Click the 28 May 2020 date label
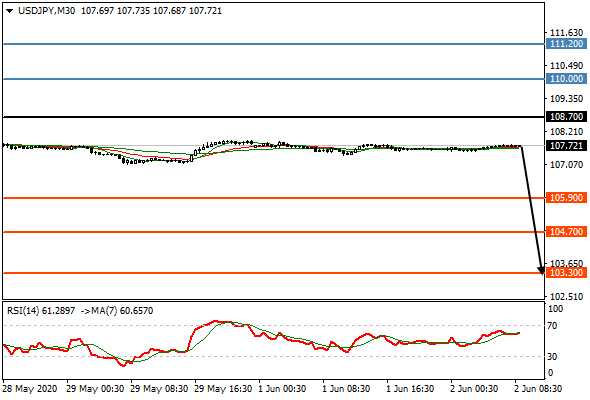This screenshot has height=400, width=590. pyautogui.click(x=29, y=389)
